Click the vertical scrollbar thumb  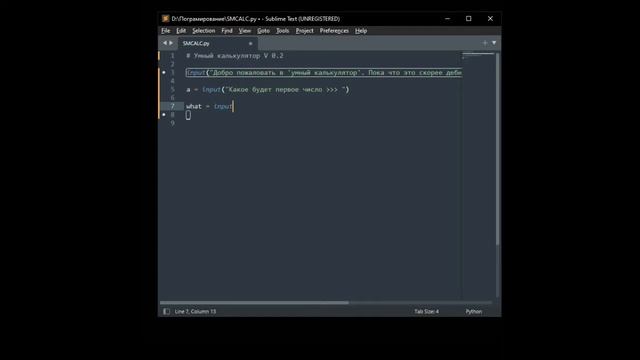[497, 149]
